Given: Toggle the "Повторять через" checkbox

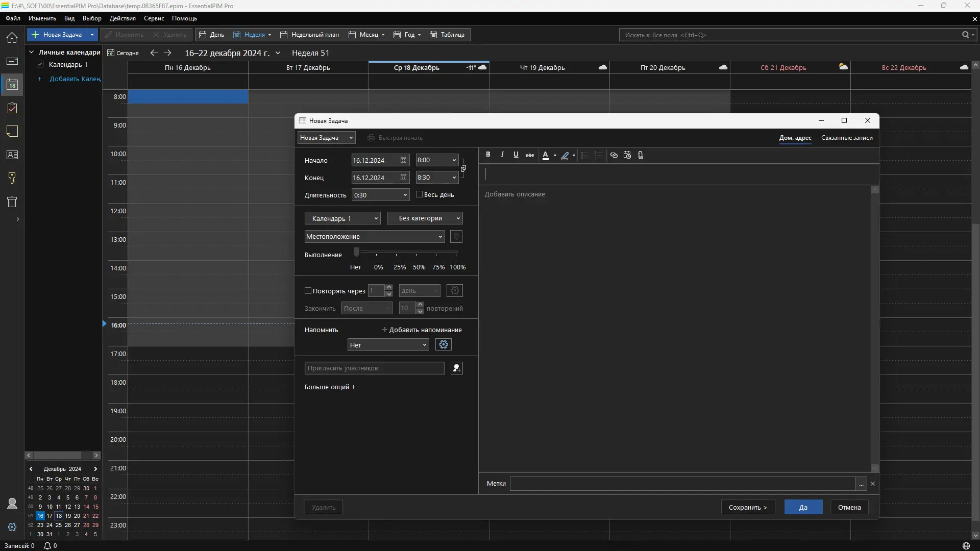Looking at the screenshot, I should click(x=308, y=291).
